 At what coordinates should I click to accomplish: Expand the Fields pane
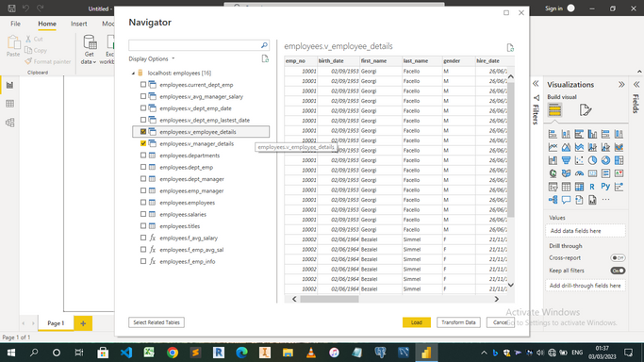point(636,85)
